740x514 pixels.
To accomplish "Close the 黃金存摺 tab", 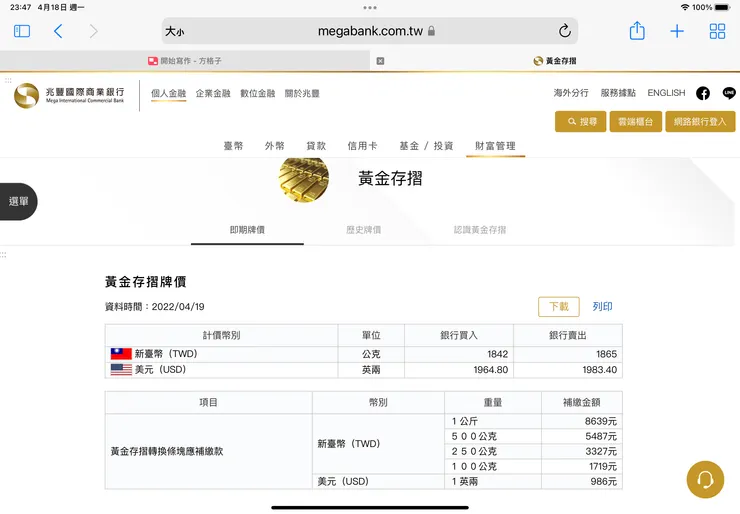I will pyautogui.click(x=380, y=61).
